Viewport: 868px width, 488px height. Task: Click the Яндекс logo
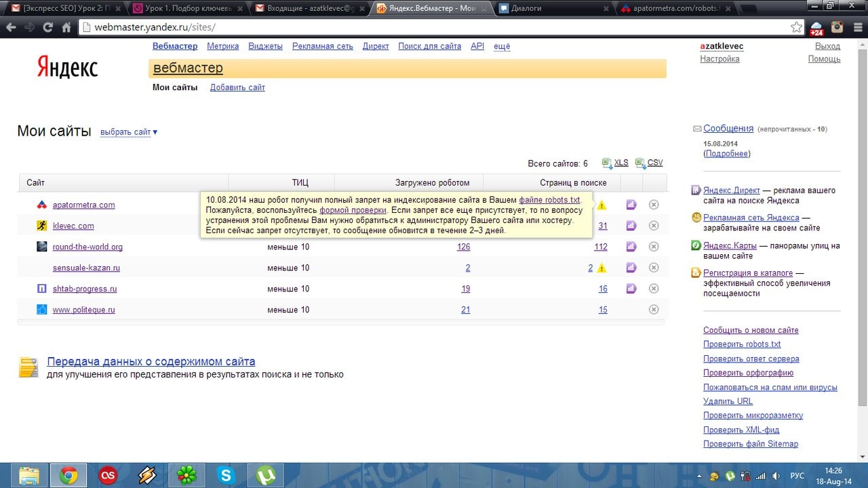coord(67,67)
